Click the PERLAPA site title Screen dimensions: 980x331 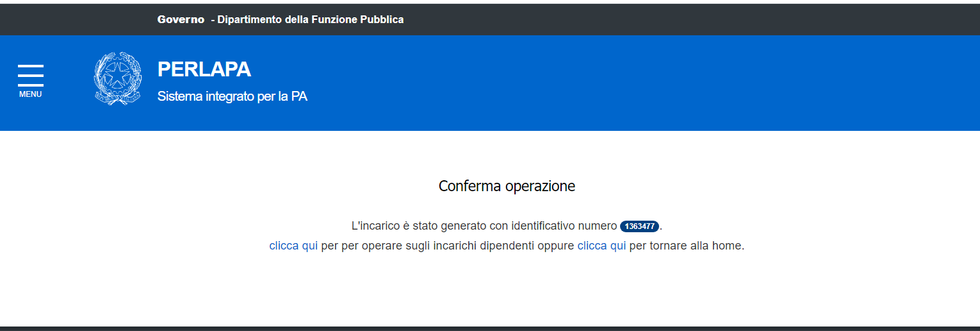204,69
